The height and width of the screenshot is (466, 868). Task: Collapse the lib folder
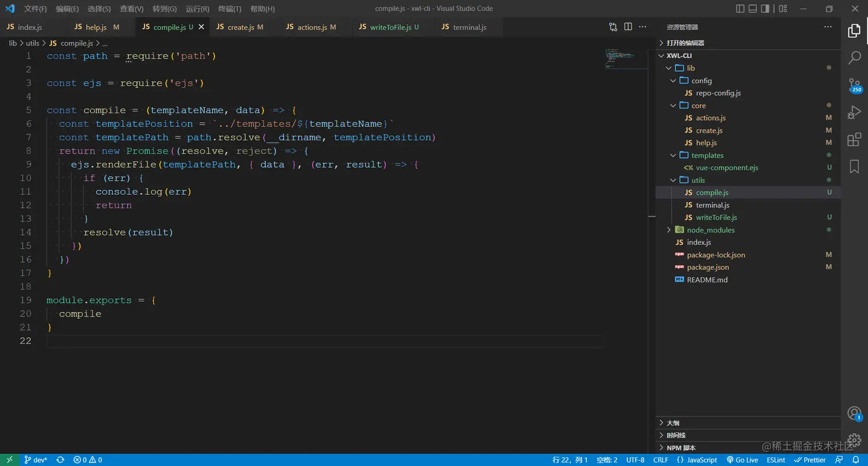(x=748, y=68)
